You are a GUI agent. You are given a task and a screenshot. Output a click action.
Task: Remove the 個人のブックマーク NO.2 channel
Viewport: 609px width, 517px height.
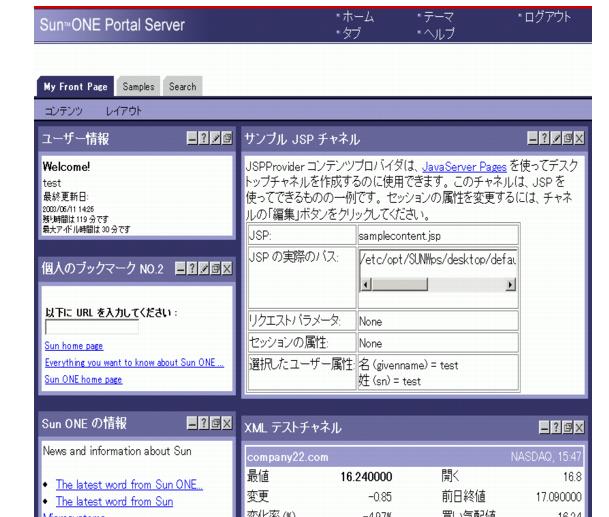(227, 268)
